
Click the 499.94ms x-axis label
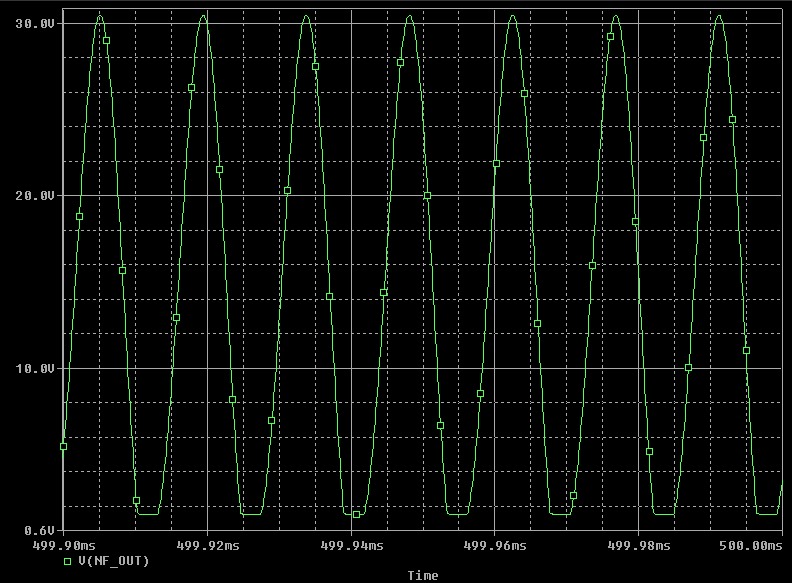pyautogui.click(x=352, y=546)
